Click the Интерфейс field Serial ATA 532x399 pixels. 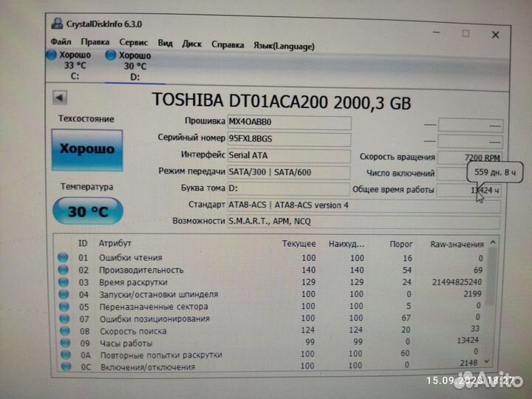289,156
